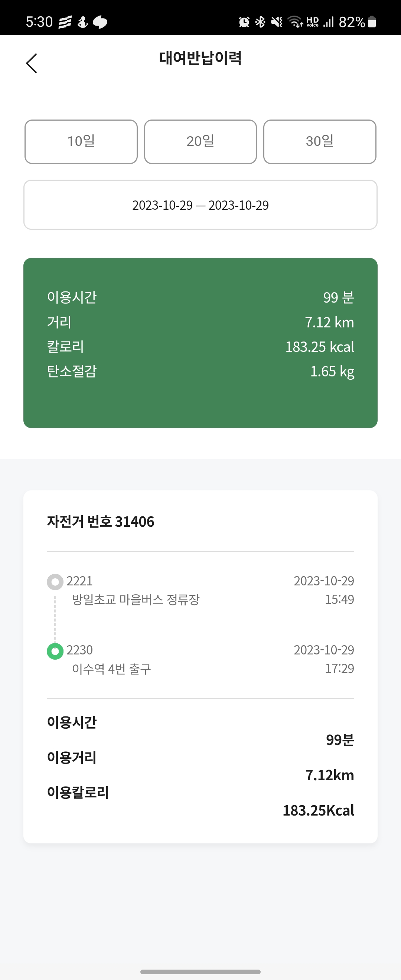Screen dimensions: 401x980
Task: Tap the 183.25Kcal calorie value
Action: (x=318, y=810)
